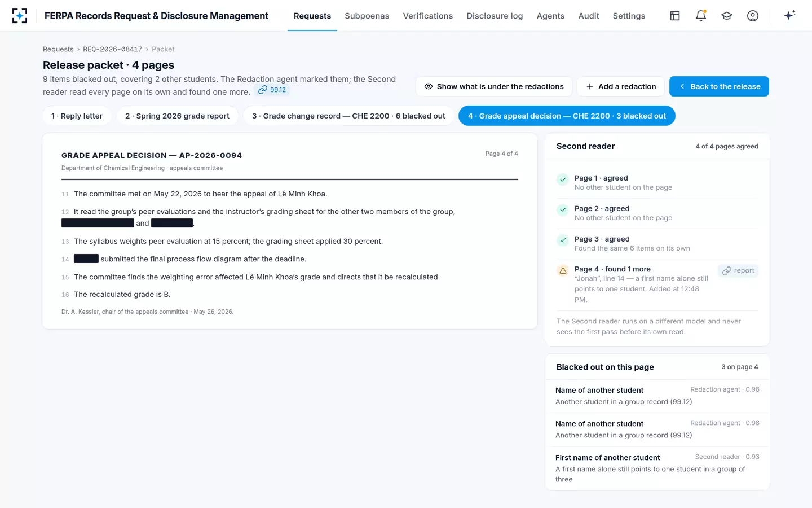
Task: Click the graduation cap icon
Action: click(x=727, y=16)
